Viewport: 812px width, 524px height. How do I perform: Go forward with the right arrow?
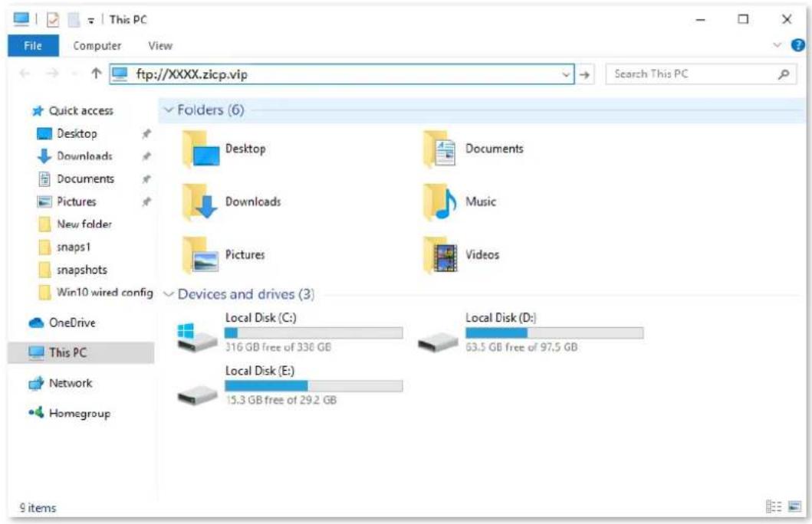click(52, 74)
